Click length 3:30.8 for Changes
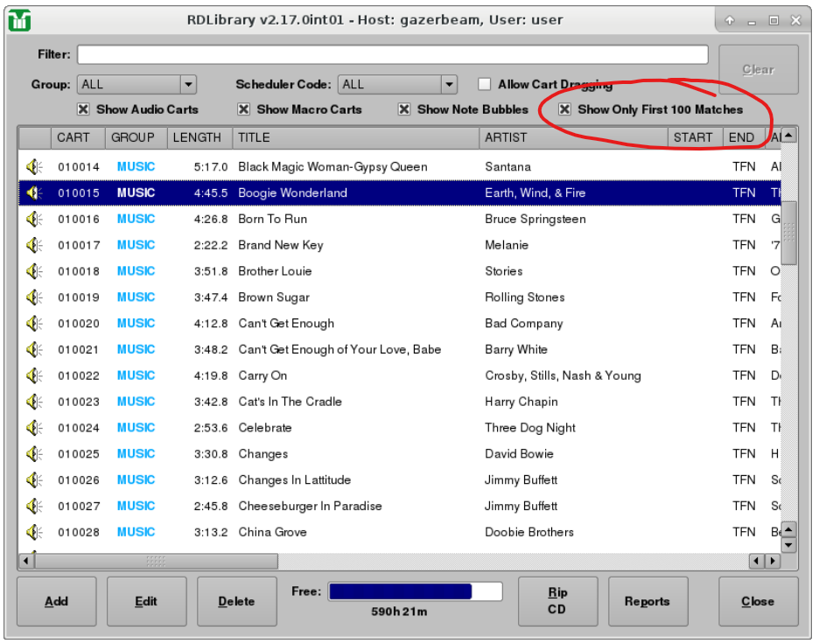This screenshot has width=819, height=644. point(211,454)
